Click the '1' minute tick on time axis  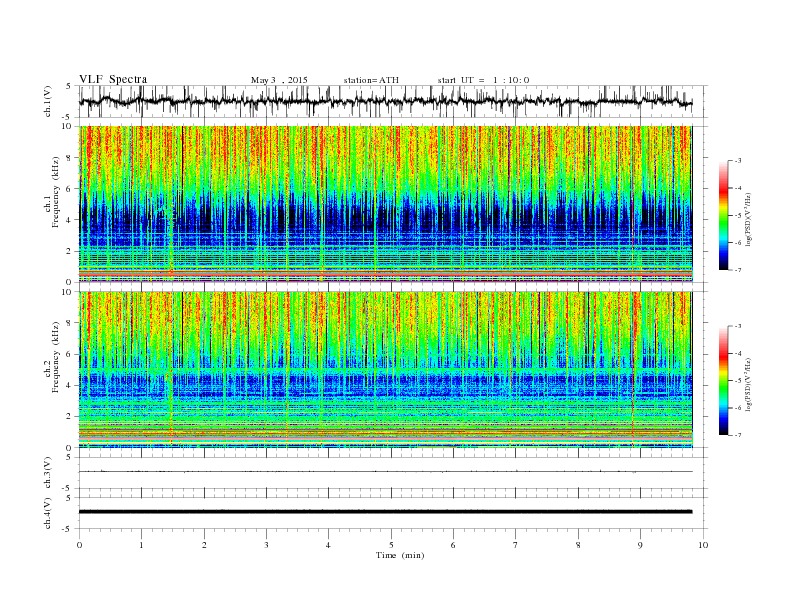(141, 545)
